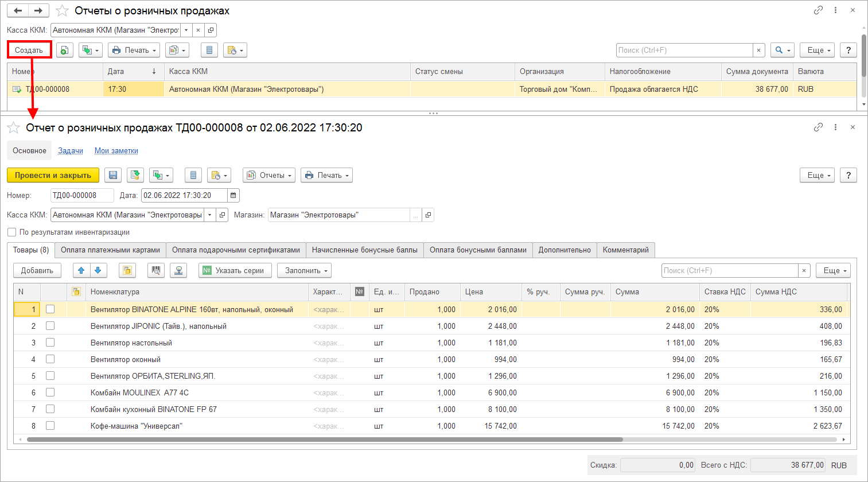
Task: Open the Касса ККМ item in the document form
Action: [222, 215]
